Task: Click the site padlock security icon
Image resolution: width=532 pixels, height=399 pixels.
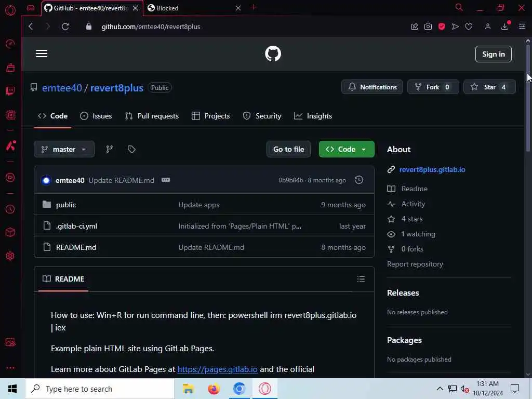Action: coord(88,26)
